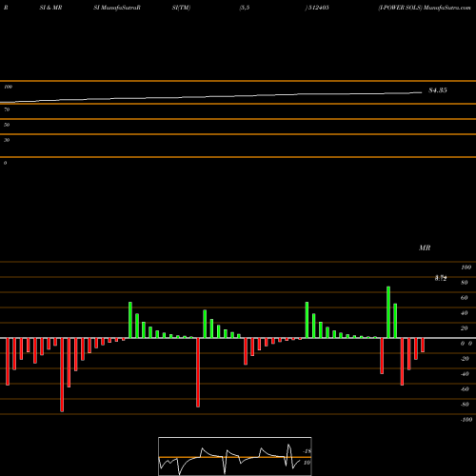Click the '10' label in mini chart

(307, 463)
